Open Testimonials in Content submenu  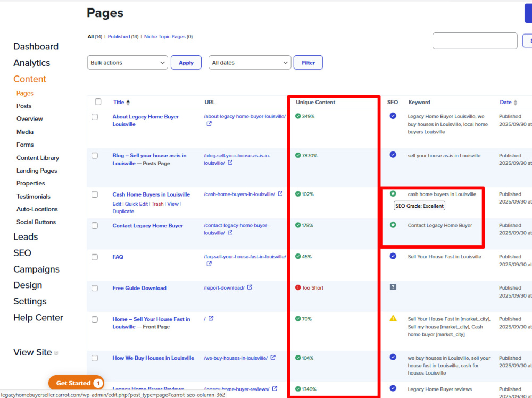click(33, 196)
